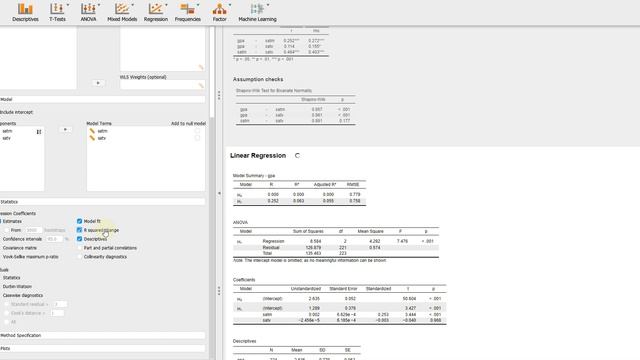Viewport: 640px width, 360px height.
Task: Select the All radio option under Casewise diagnostics
Action: click(x=7, y=322)
